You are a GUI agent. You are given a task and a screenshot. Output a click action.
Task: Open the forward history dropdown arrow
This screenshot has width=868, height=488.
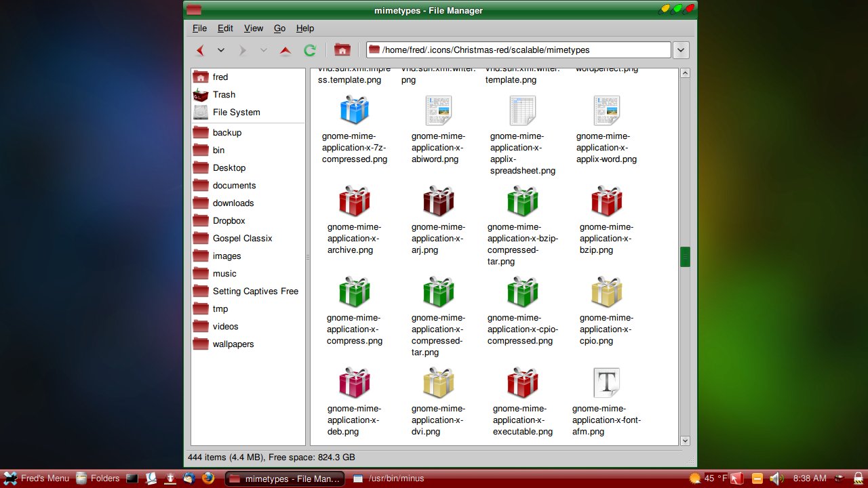pyautogui.click(x=263, y=50)
